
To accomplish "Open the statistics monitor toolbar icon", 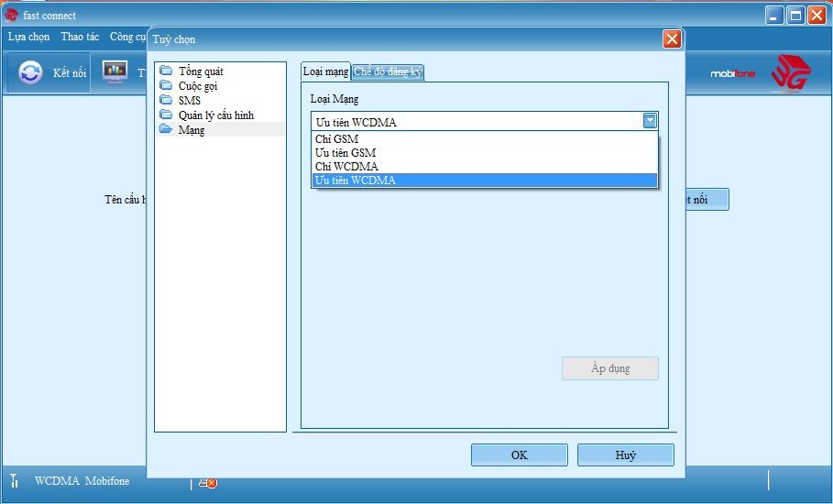I will [115, 72].
